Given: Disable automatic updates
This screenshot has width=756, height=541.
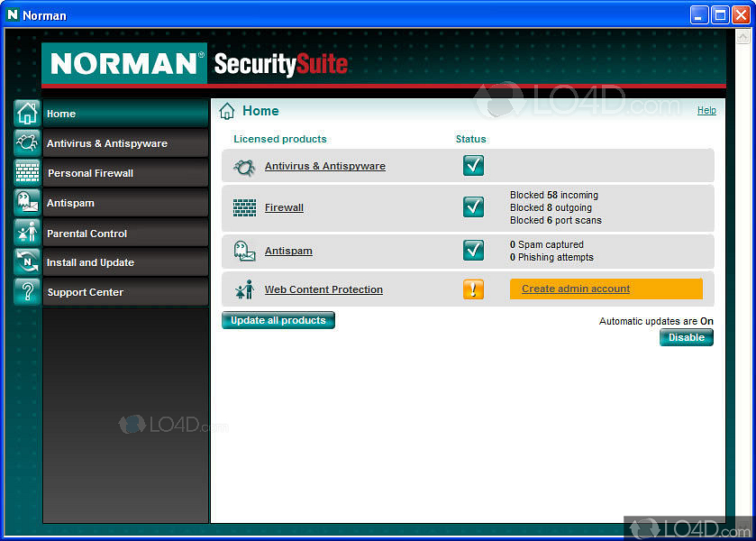Looking at the screenshot, I should pyautogui.click(x=686, y=336).
